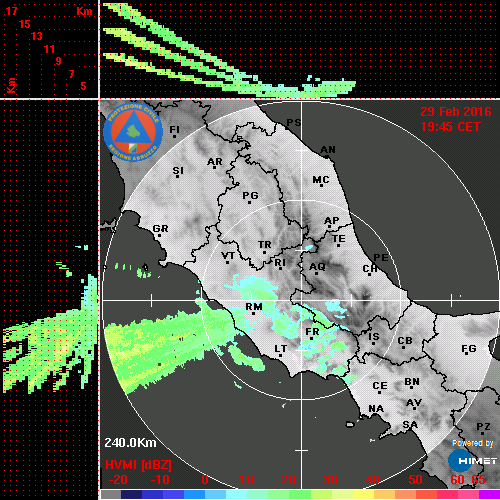The width and height of the screenshot is (500, 500).
Task: Click the "11" altitude label
Action: click(49, 49)
